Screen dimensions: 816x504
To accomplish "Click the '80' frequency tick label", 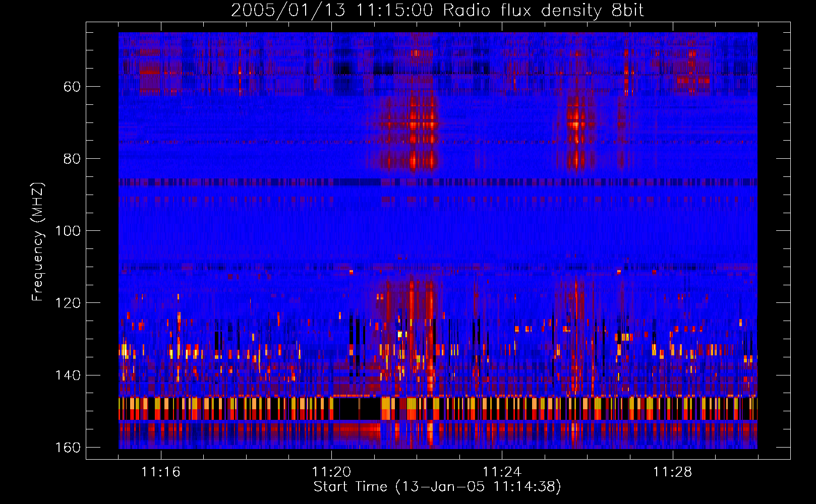I will pyautogui.click(x=72, y=159).
